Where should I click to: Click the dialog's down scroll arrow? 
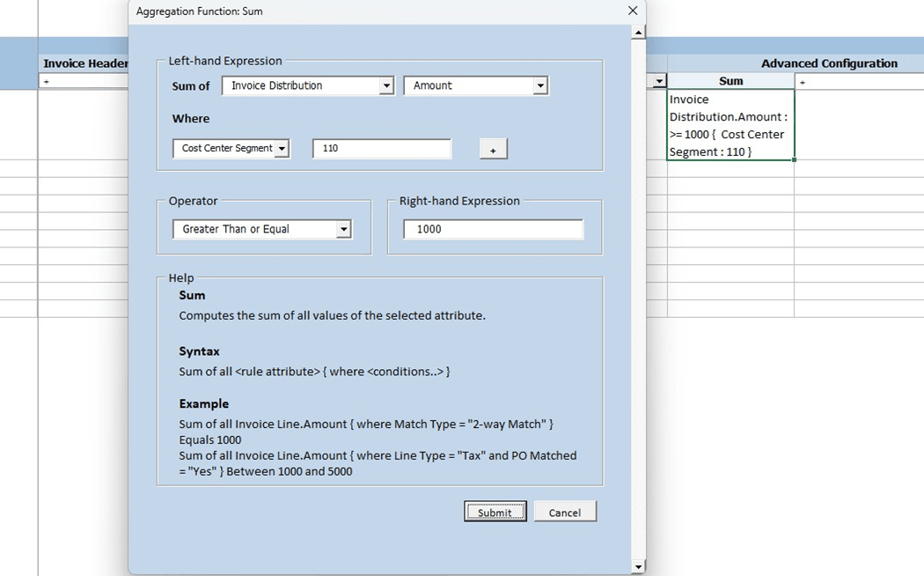639,566
